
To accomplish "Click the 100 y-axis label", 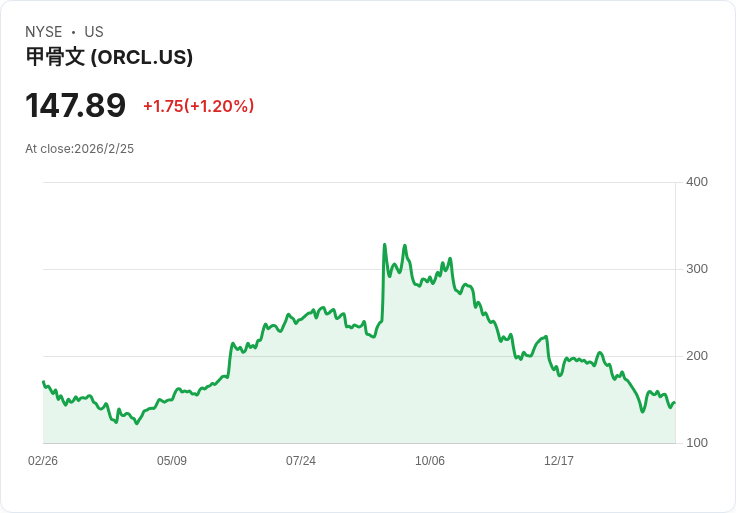I will (x=697, y=443).
